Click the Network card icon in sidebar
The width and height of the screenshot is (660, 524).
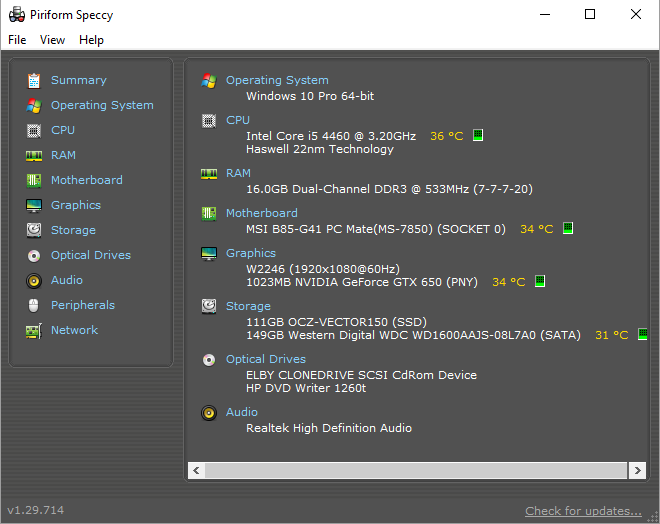pyautogui.click(x=34, y=331)
